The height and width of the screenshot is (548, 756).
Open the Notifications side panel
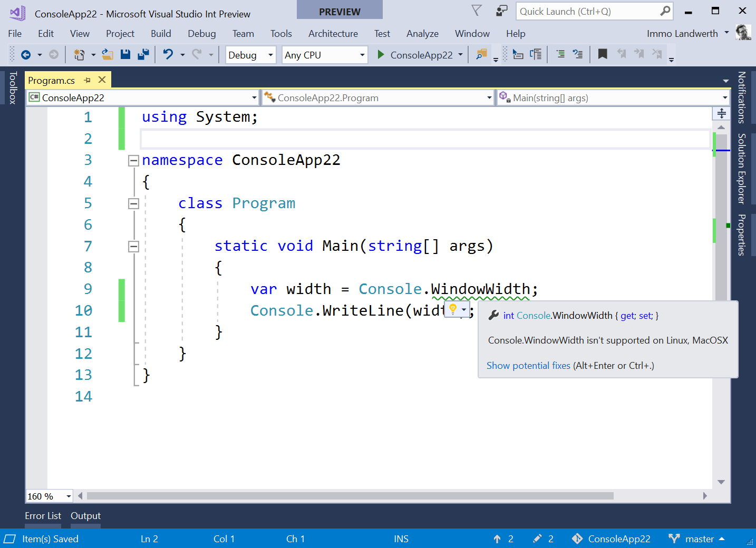741,97
